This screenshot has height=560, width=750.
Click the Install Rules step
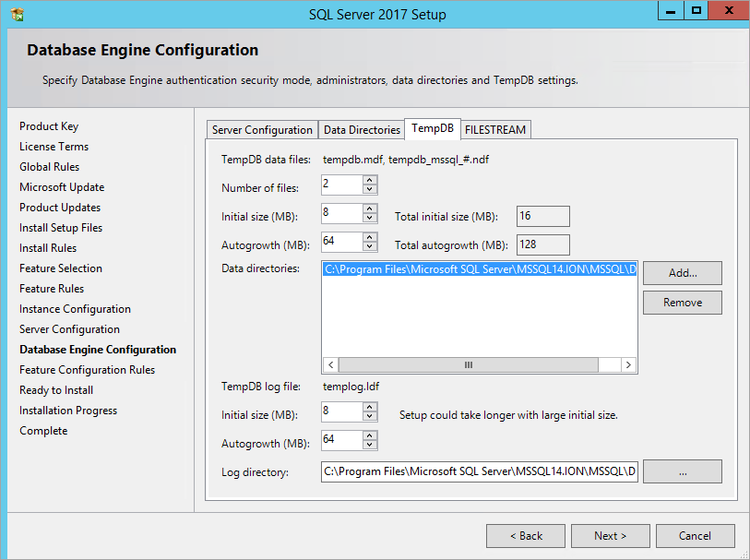click(48, 248)
